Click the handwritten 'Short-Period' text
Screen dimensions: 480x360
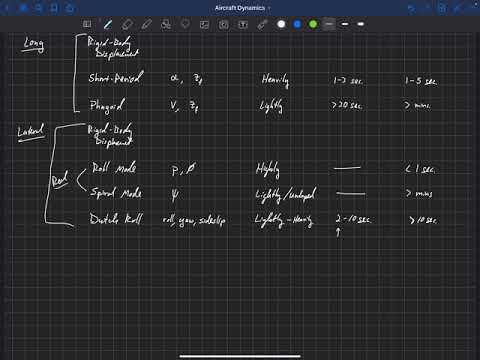click(x=116, y=77)
